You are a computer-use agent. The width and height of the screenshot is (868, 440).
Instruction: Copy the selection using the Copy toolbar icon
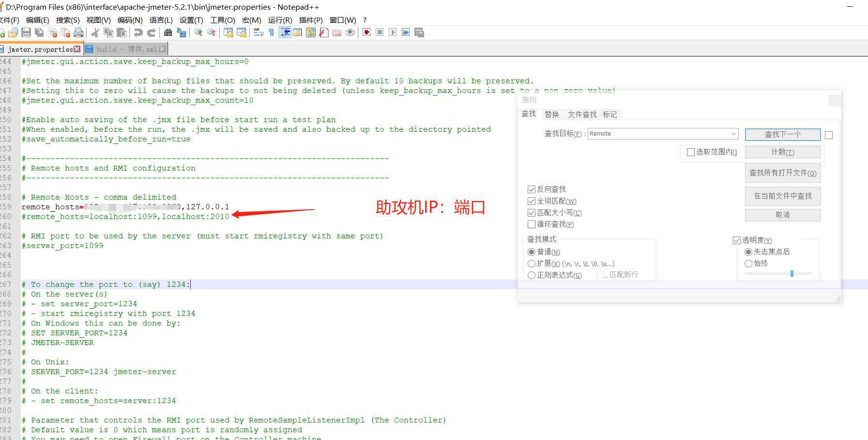point(108,32)
